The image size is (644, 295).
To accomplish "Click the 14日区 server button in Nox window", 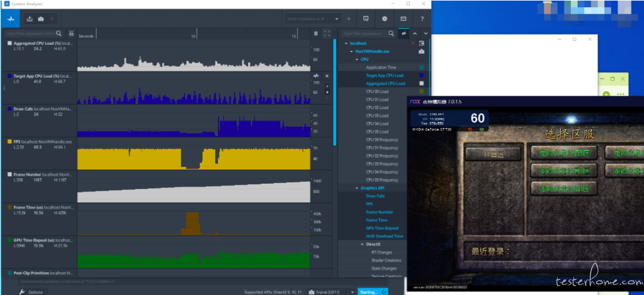I will coord(493,154).
